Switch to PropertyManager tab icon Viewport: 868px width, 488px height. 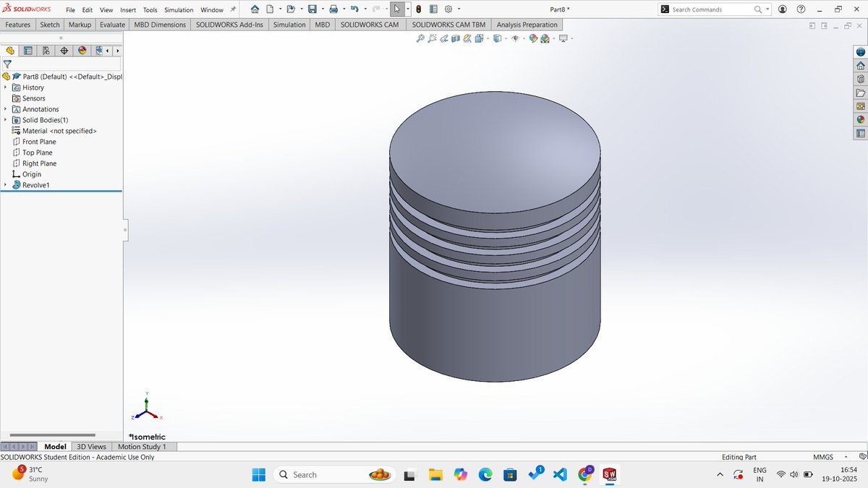coord(28,51)
